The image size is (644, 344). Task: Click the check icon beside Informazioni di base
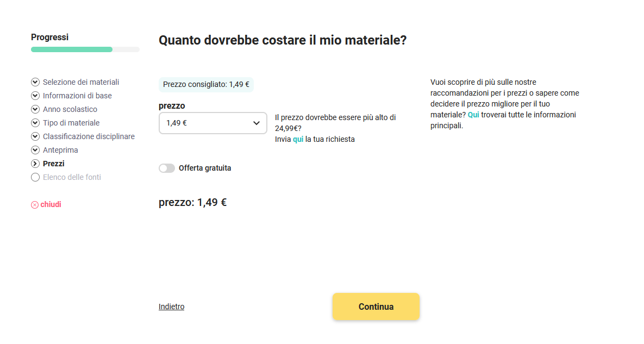pyautogui.click(x=35, y=96)
